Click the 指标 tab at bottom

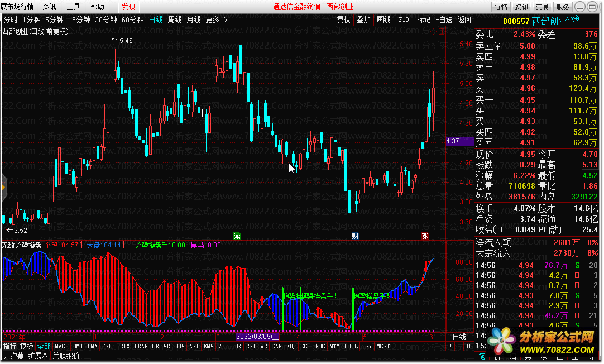click(x=10, y=346)
